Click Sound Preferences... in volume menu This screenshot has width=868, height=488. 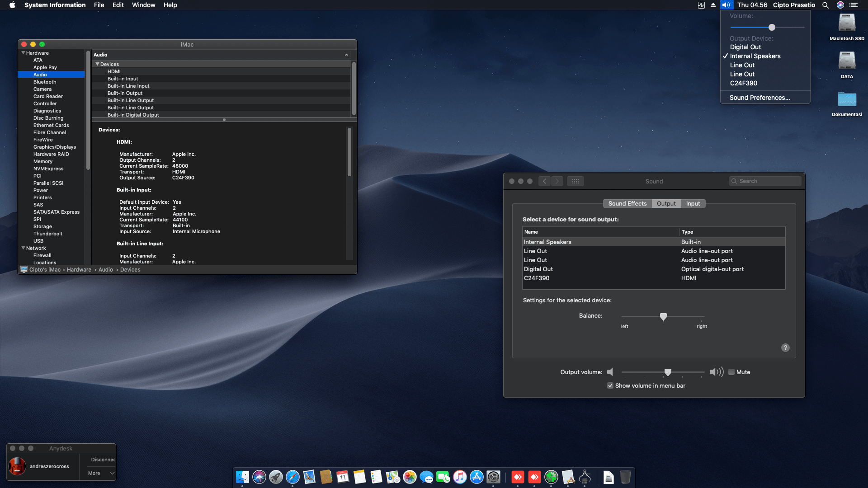pyautogui.click(x=759, y=98)
